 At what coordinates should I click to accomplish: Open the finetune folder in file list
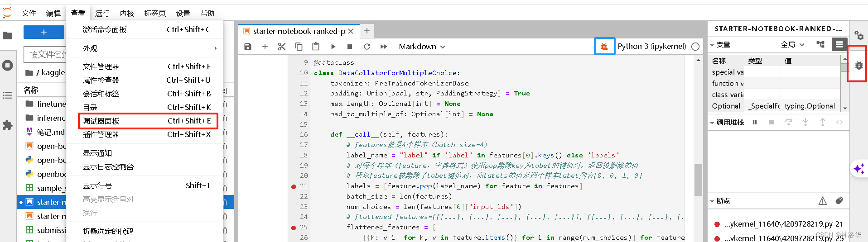pyautogui.click(x=45, y=104)
